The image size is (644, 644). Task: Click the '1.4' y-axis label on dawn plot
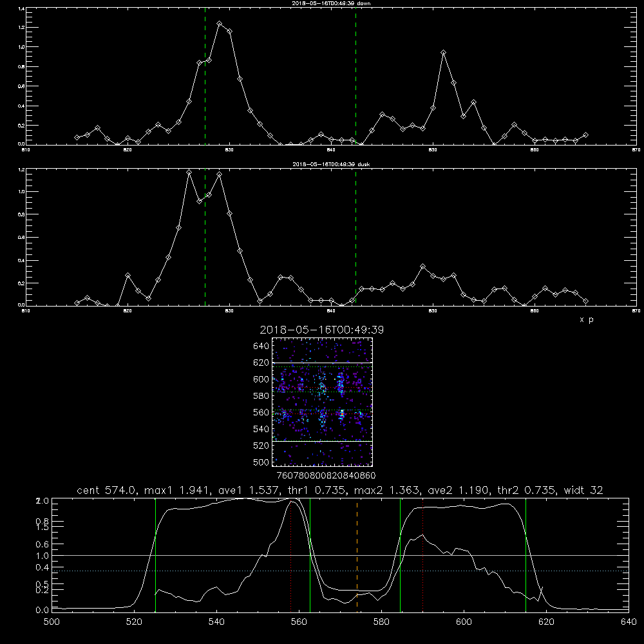click(x=22, y=8)
